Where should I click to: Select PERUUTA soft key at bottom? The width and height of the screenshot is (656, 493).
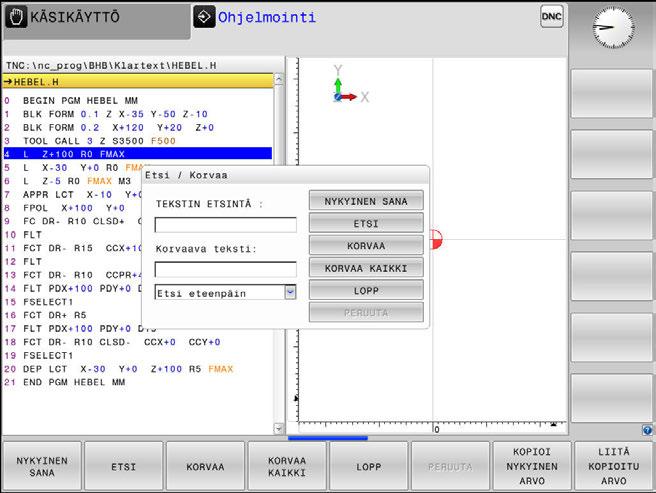[450, 466]
